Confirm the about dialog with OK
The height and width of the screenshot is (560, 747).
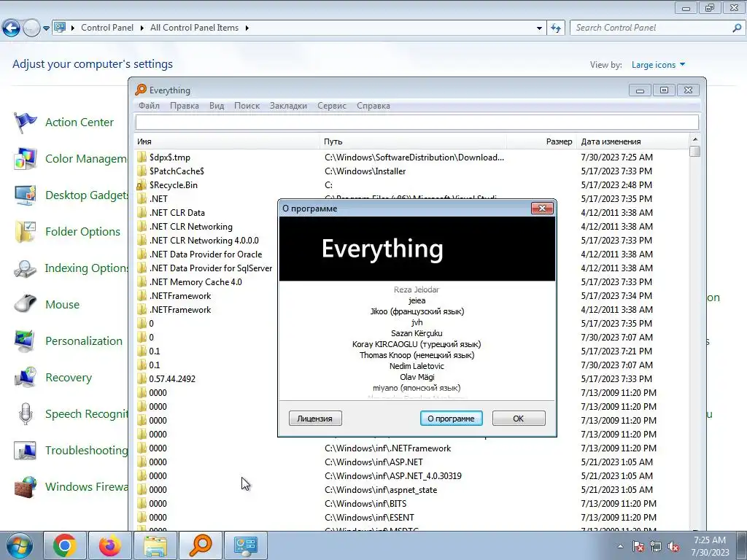tap(519, 419)
